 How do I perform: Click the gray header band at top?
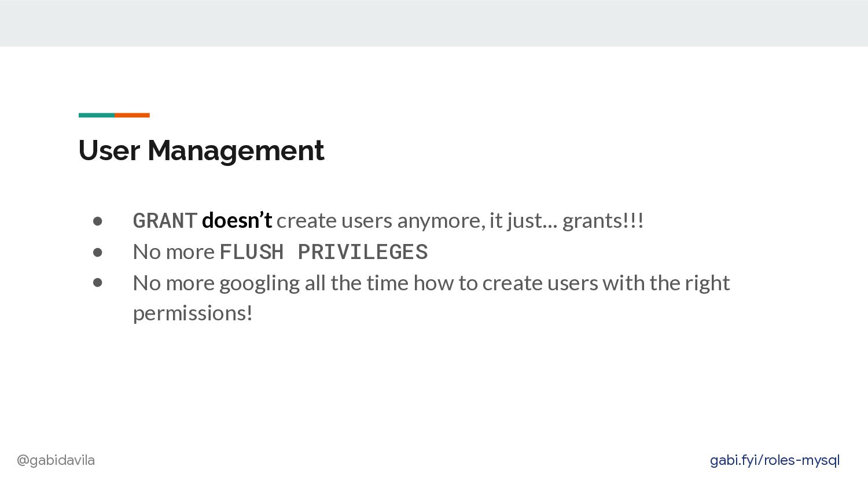pos(434,23)
